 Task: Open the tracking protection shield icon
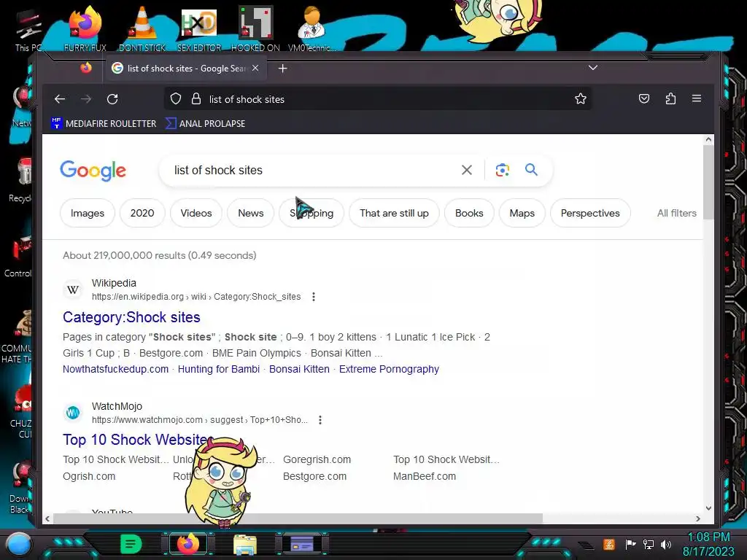(176, 99)
